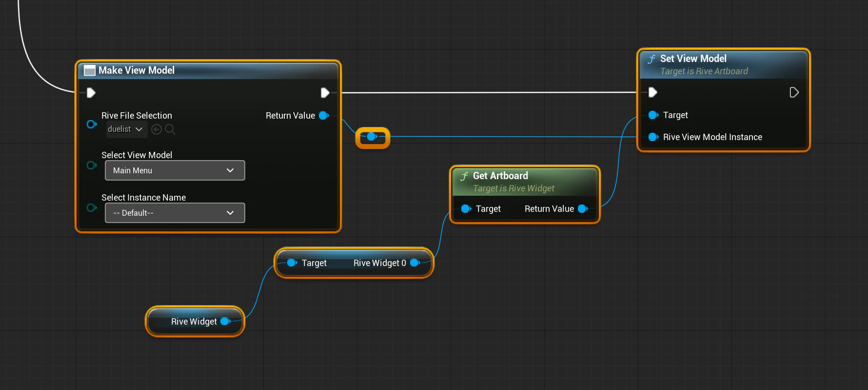Select the Set View Model node header
The height and width of the screenshot is (390, 868).
693,59
